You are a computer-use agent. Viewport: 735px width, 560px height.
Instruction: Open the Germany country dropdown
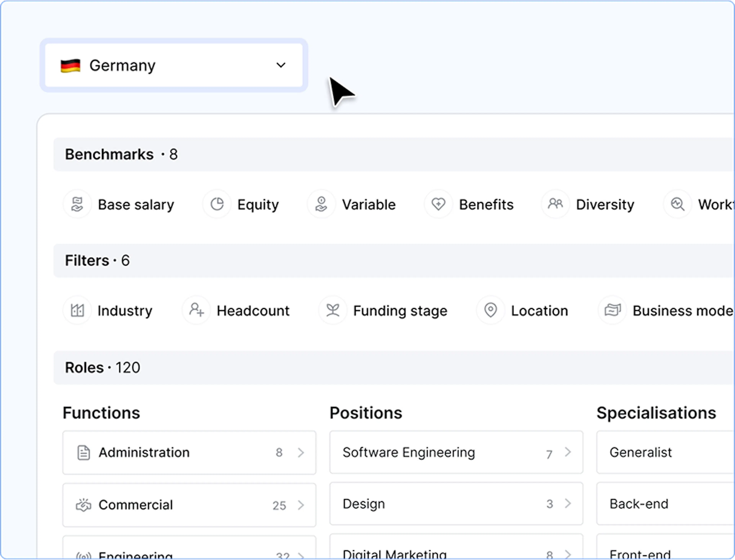[174, 65]
